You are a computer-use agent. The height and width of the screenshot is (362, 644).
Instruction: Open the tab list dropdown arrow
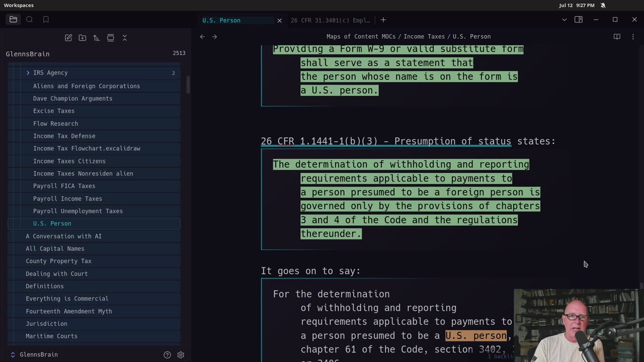[564, 20]
